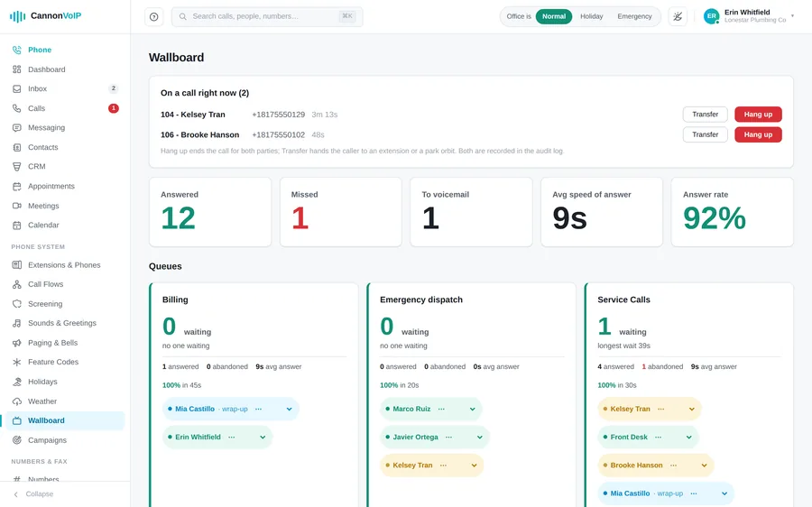Expand Mia Castillo chevron in Billing queue
This screenshot has width=812, height=507.
[289, 410]
